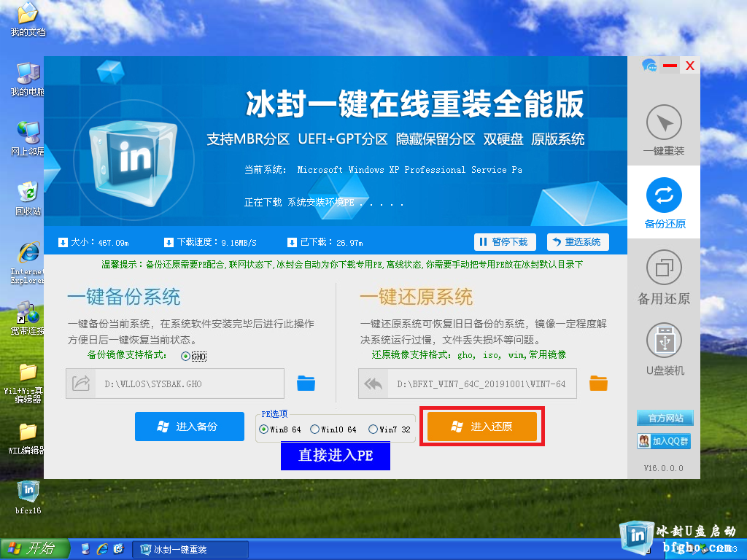
Task: Browse backup path with blue folder icon
Action: point(306,383)
